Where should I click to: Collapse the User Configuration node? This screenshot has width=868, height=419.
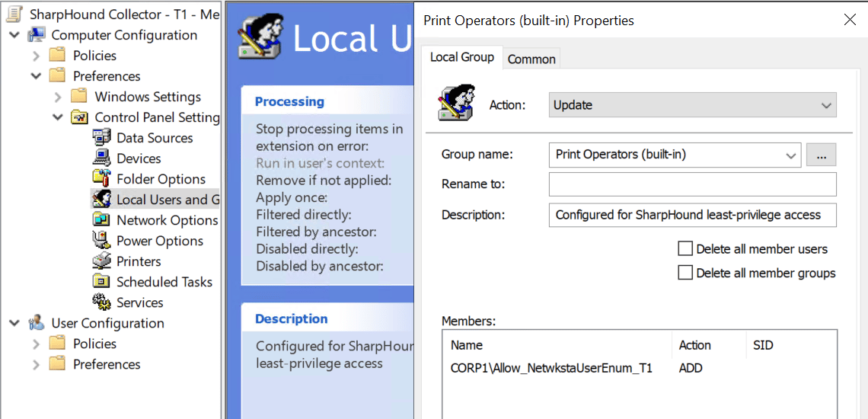pyautogui.click(x=15, y=322)
